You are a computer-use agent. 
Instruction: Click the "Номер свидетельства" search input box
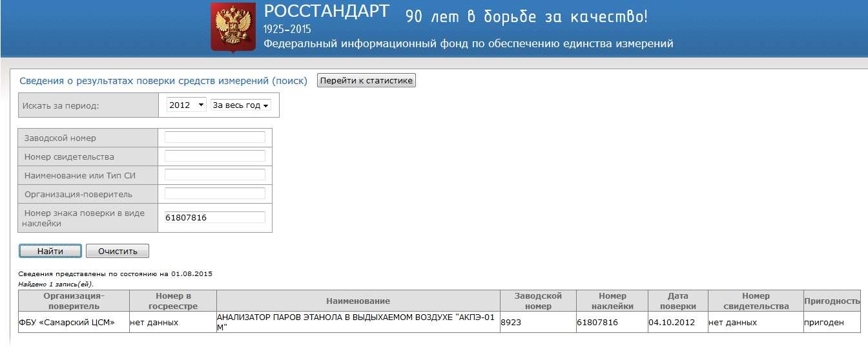click(x=215, y=156)
